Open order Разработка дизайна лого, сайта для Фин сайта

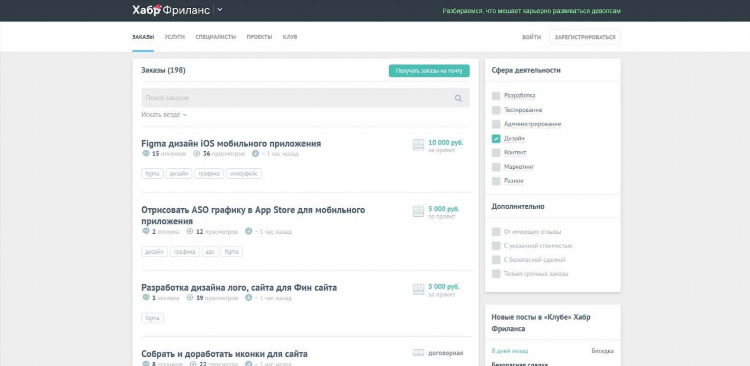(x=239, y=288)
